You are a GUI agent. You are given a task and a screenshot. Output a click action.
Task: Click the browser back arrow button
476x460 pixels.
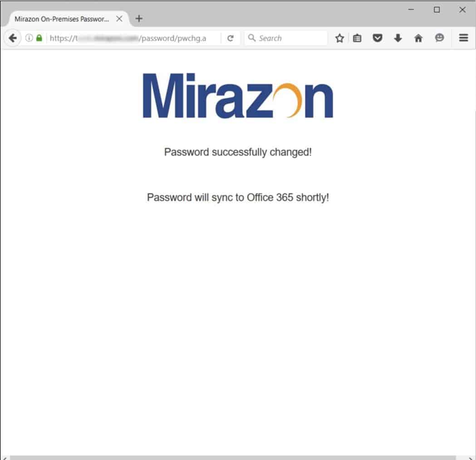12,38
